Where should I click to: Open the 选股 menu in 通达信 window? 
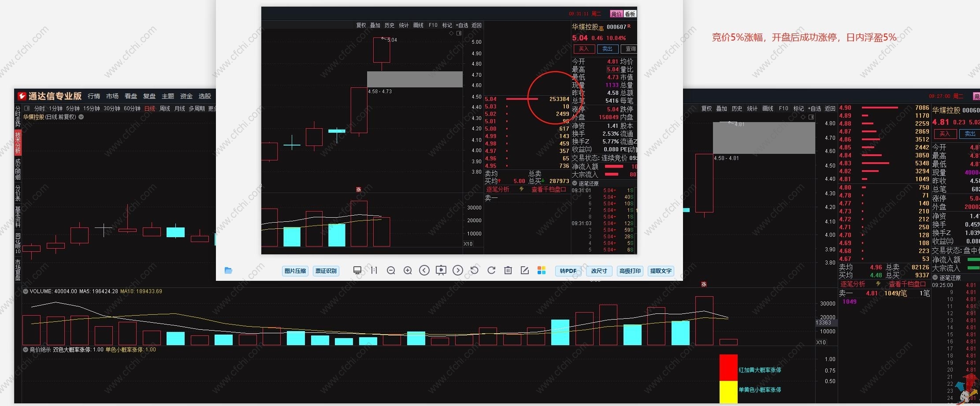point(205,96)
